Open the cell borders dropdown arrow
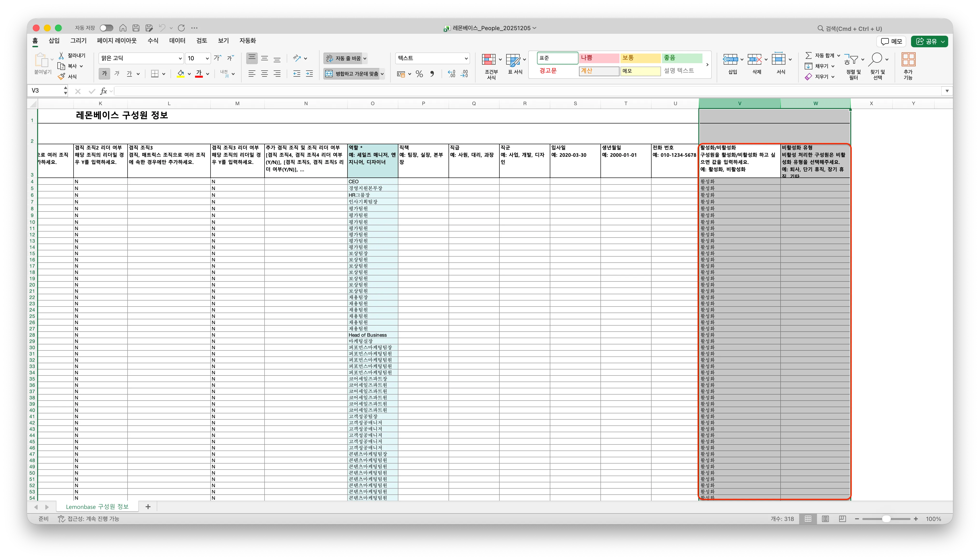 164,74
